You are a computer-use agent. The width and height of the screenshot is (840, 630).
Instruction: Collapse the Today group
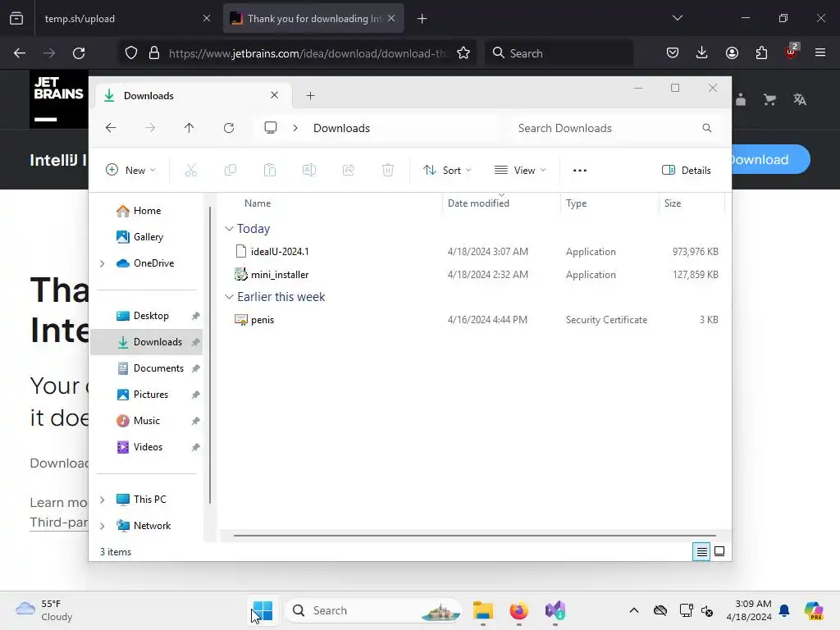point(229,229)
